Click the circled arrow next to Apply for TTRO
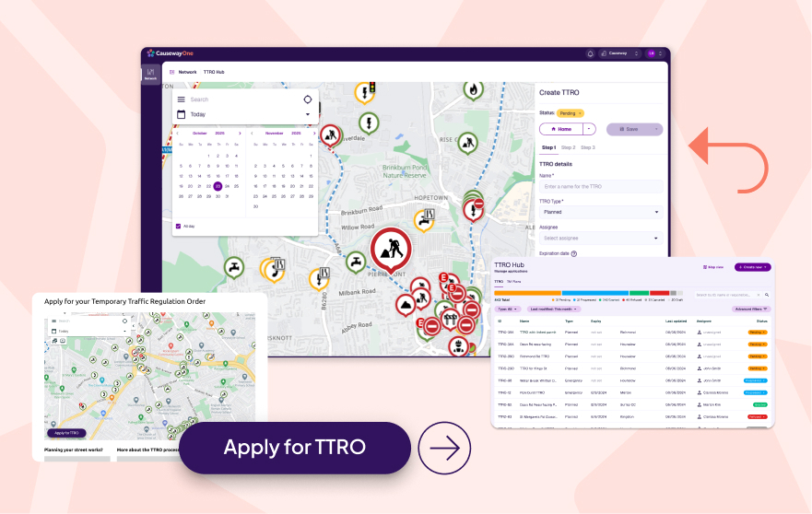Screen dimensions: 812x514 (444, 448)
